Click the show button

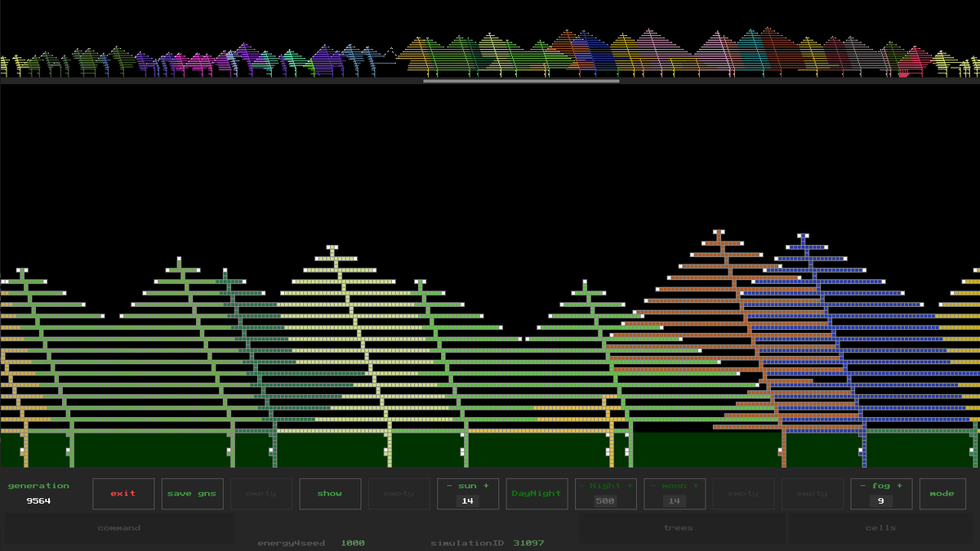click(x=330, y=494)
